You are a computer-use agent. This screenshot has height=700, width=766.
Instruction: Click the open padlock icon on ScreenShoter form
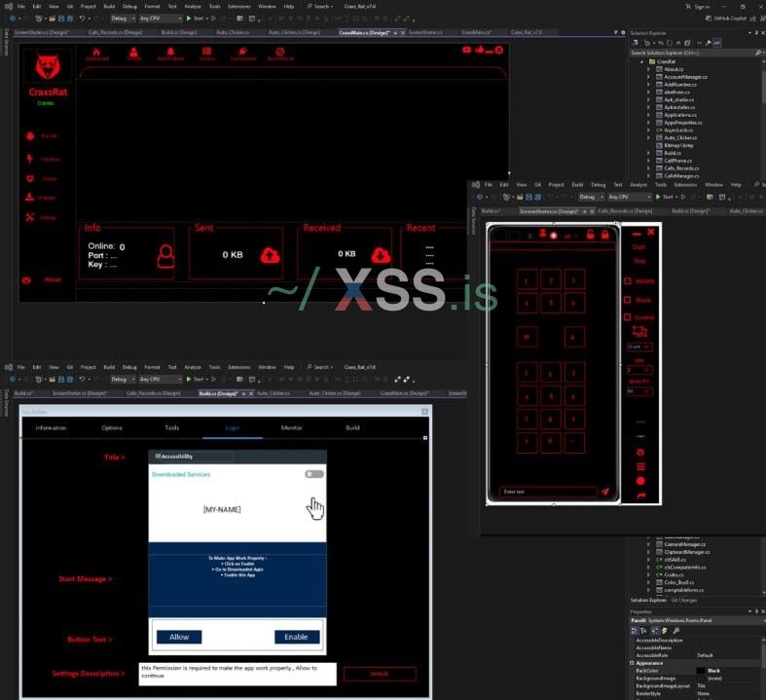coord(590,235)
